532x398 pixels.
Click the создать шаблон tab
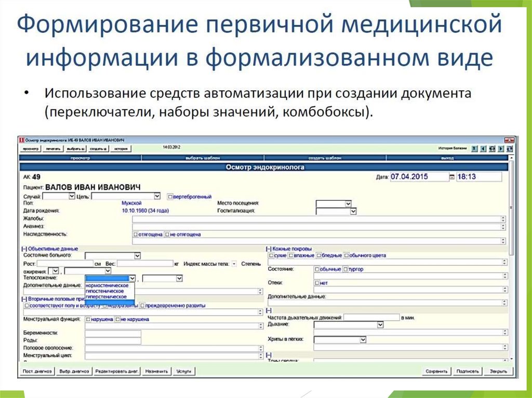[x=325, y=158]
